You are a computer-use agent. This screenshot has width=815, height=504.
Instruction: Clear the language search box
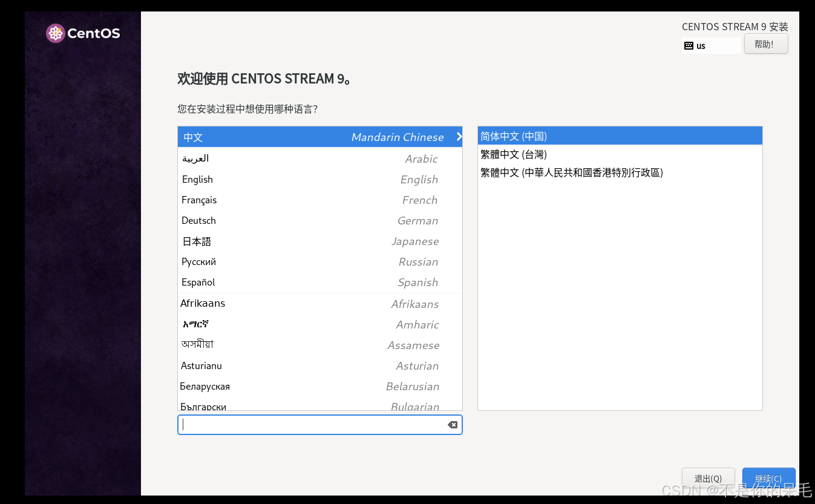click(x=453, y=425)
